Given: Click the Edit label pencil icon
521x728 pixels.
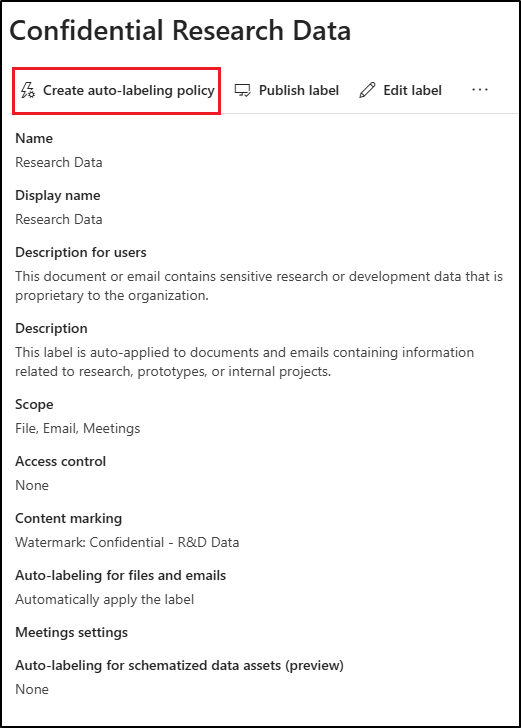Looking at the screenshot, I should point(367,91).
